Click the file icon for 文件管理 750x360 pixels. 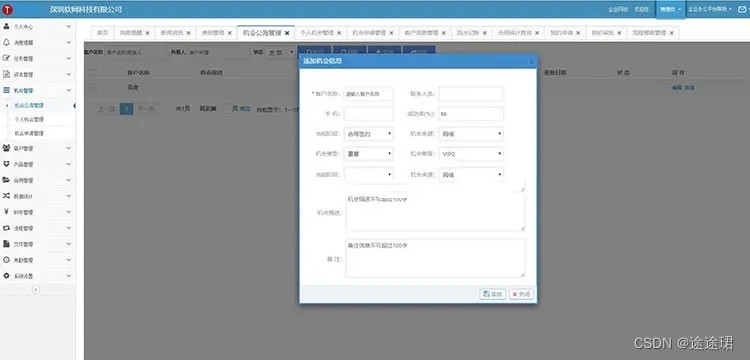6,244
